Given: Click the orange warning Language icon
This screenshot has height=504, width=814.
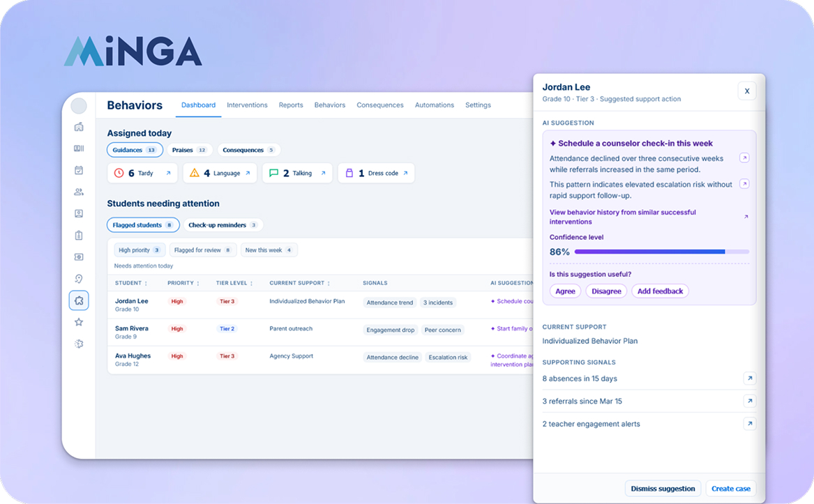Looking at the screenshot, I should click(x=194, y=173).
